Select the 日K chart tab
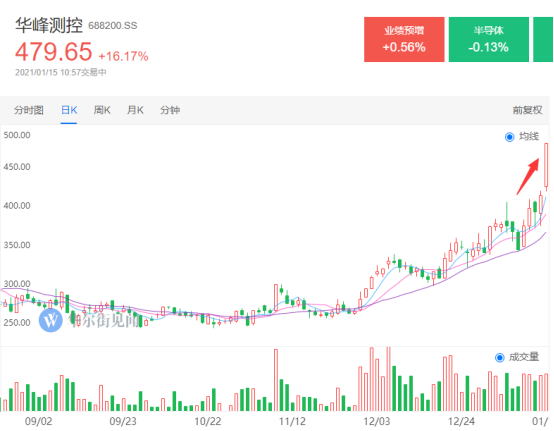The width and height of the screenshot is (554, 431). click(x=69, y=110)
